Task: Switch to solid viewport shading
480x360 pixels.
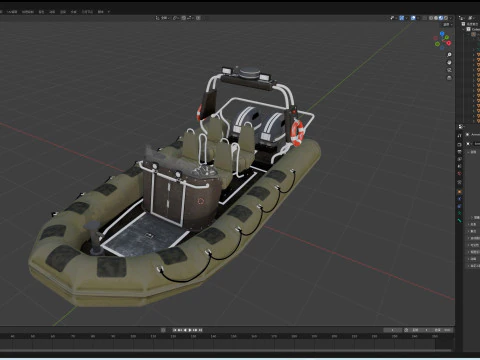Action: click(x=436, y=18)
